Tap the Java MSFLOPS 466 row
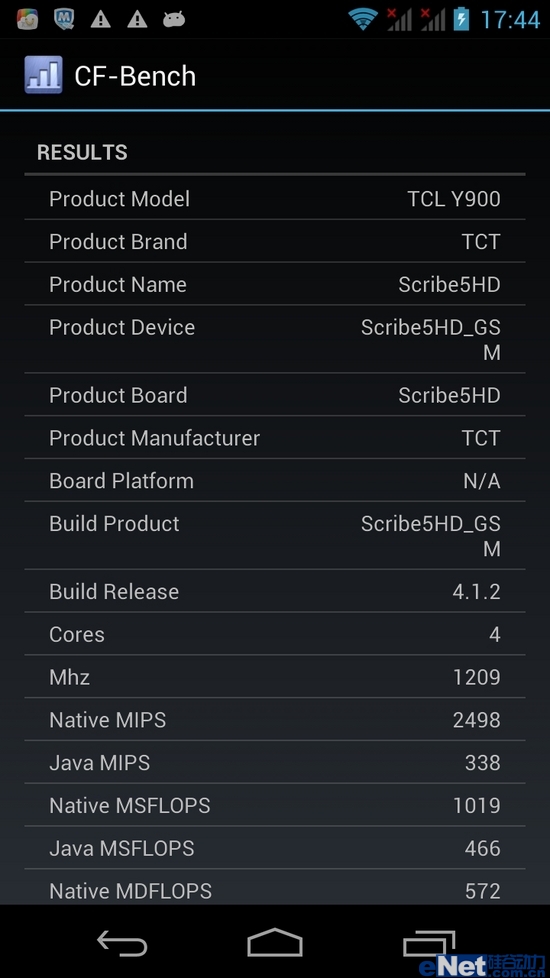Viewport: 550px width, 978px height. click(275, 848)
